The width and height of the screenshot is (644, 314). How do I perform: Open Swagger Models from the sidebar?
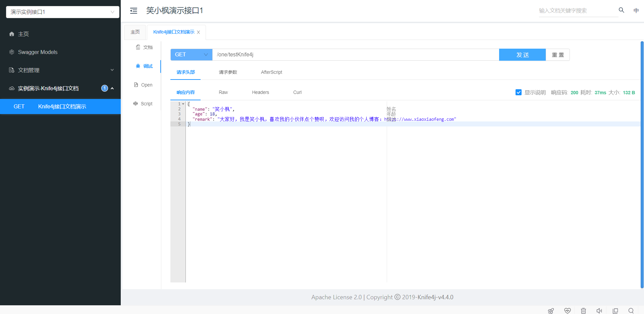tap(38, 52)
